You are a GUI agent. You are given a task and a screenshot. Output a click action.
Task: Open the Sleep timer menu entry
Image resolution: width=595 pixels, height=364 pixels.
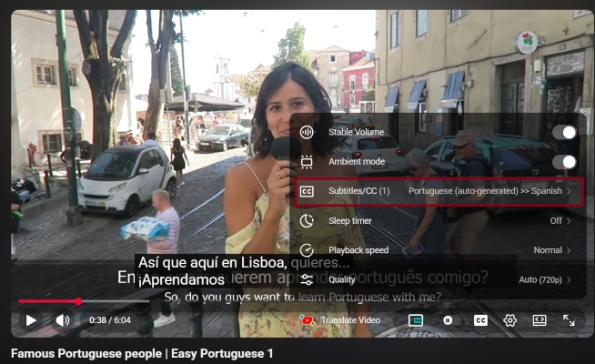click(439, 221)
